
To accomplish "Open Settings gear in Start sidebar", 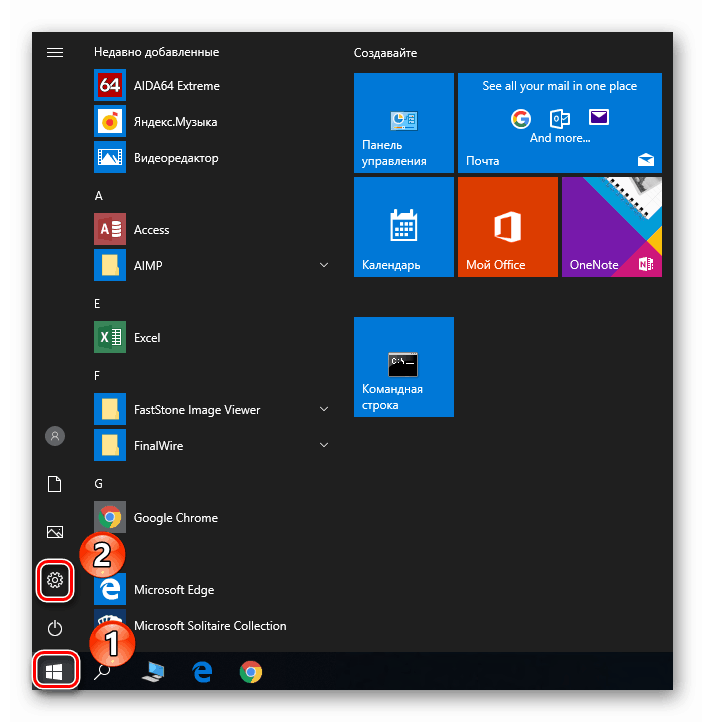I will 55,580.
